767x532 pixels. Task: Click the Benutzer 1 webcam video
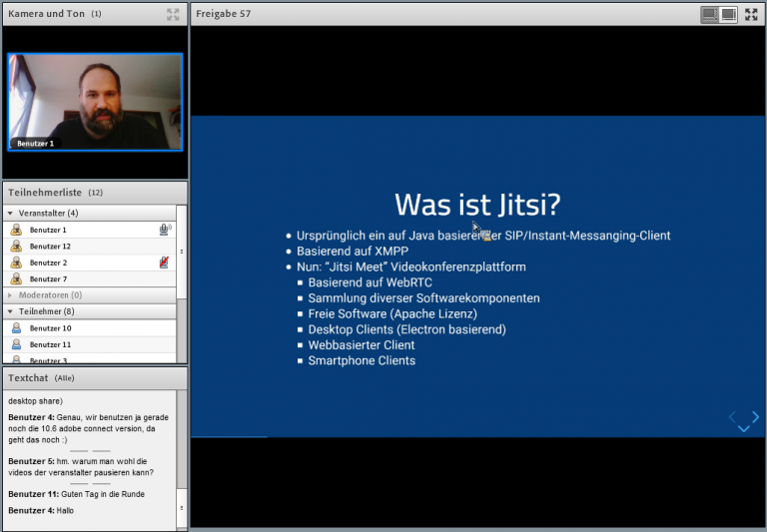pos(95,102)
